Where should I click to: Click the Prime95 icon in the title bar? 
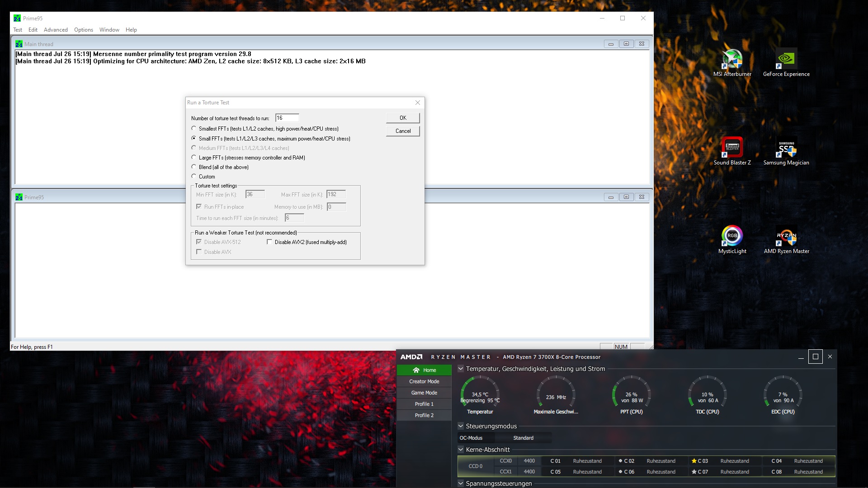(x=17, y=18)
